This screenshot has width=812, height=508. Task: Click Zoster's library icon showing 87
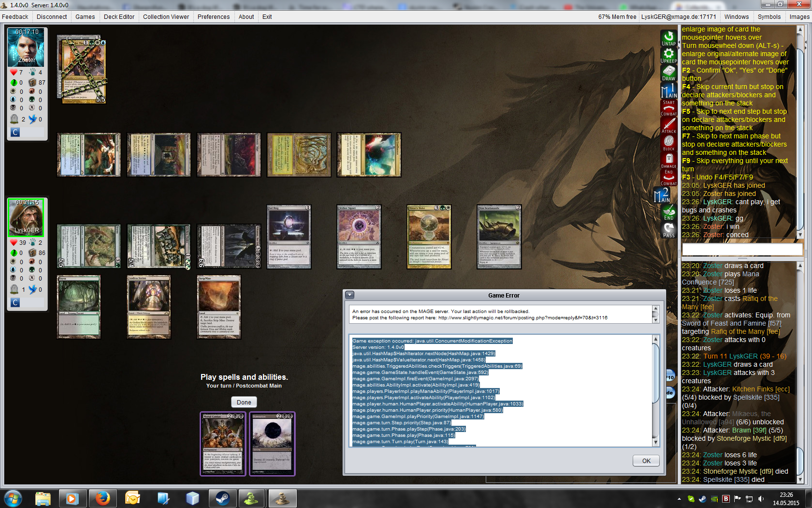click(x=32, y=82)
